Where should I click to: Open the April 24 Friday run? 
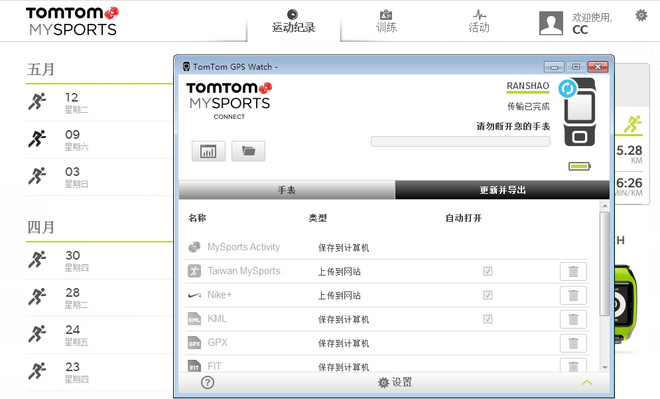(99, 335)
